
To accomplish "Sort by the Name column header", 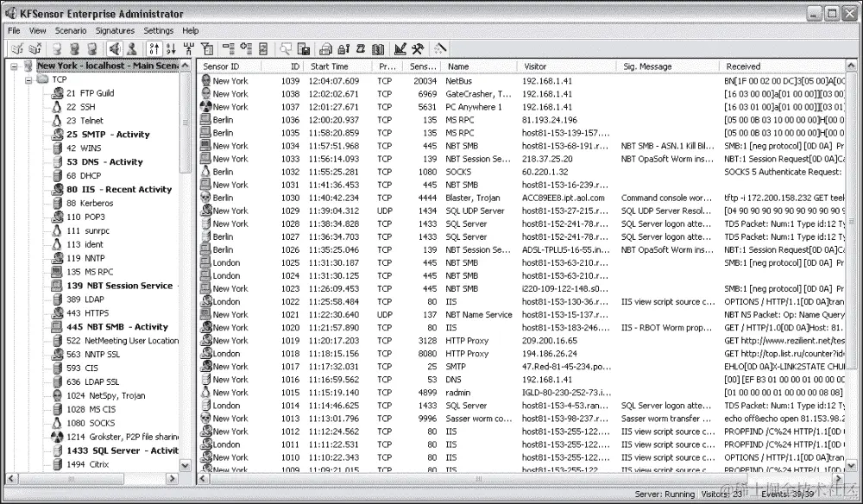I will 479,66.
